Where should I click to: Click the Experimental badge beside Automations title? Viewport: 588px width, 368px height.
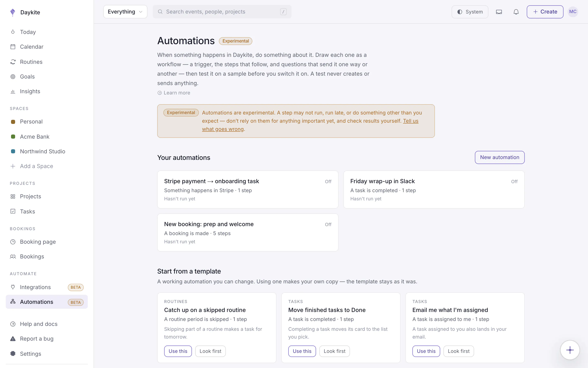click(235, 41)
